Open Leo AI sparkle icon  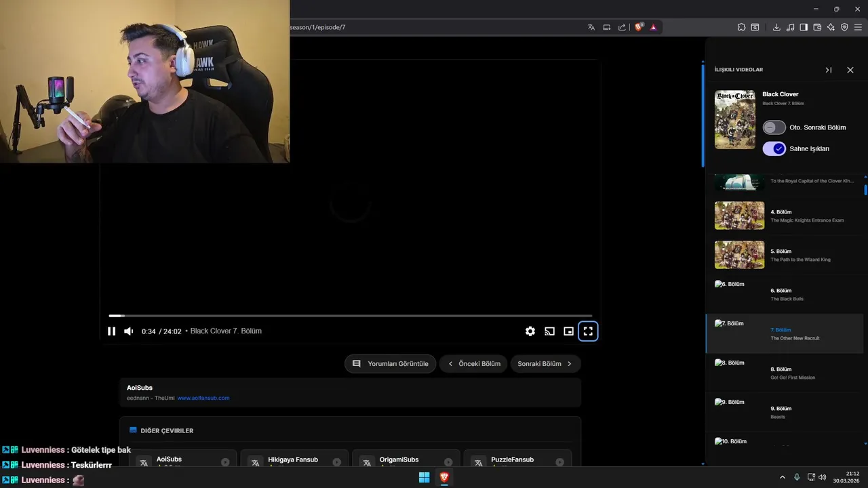[x=831, y=27]
